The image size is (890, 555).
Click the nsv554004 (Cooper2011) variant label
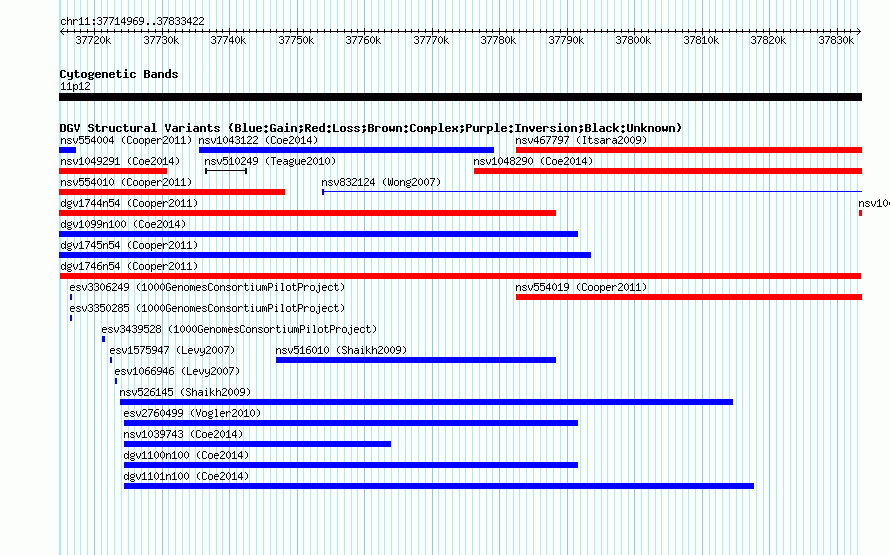(126, 140)
